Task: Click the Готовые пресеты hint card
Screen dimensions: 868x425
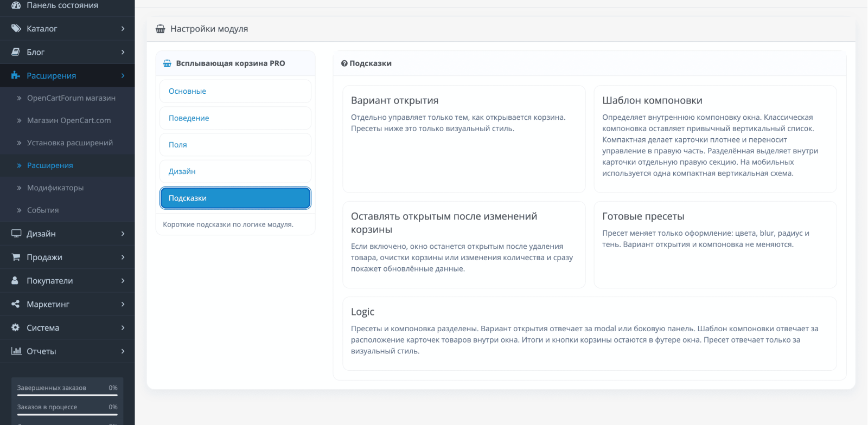Action: pyautogui.click(x=715, y=244)
